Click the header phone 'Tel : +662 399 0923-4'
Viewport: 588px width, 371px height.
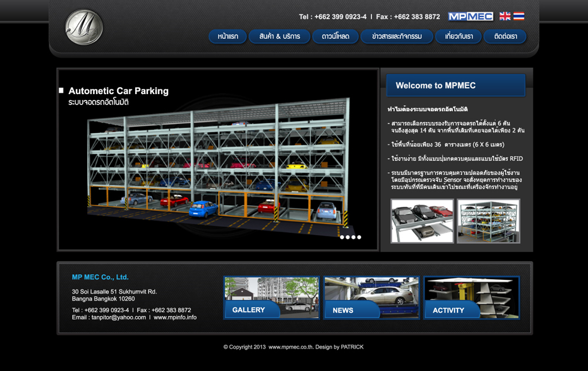(x=333, y=17)
